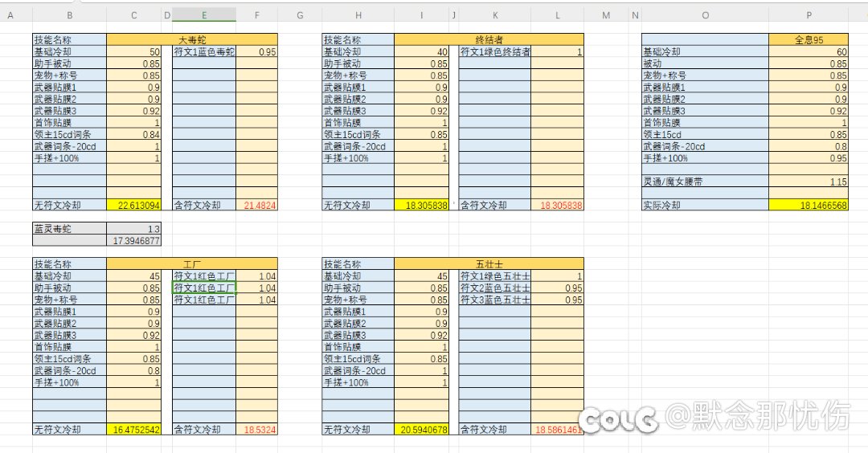This screenshot has width=868, height=453.
Task: Select column P header
Action: click(x=809, y=15)
